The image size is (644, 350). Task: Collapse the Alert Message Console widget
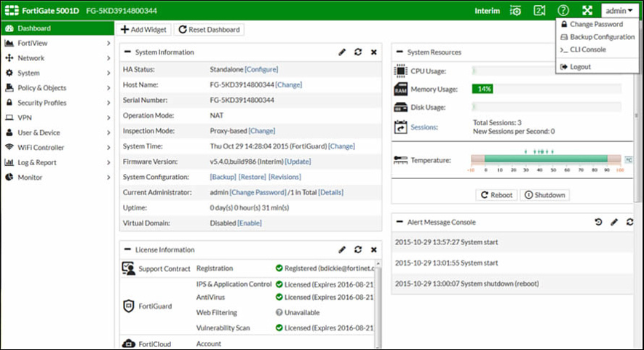tap(399, 222)
